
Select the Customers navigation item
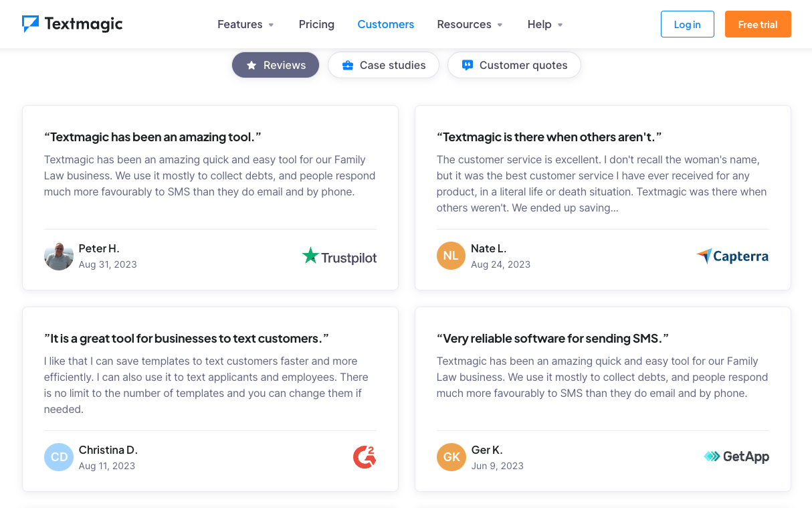coord(386,24)
